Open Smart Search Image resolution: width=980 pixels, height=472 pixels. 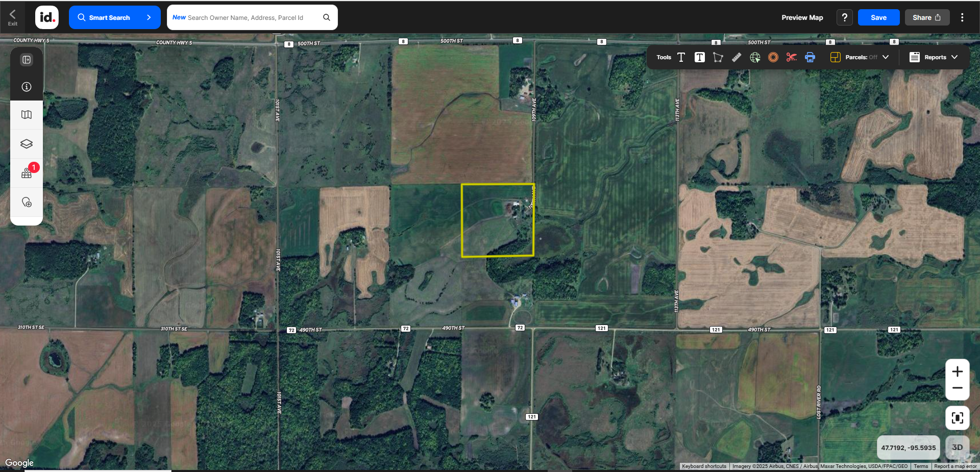pos(114,17)
